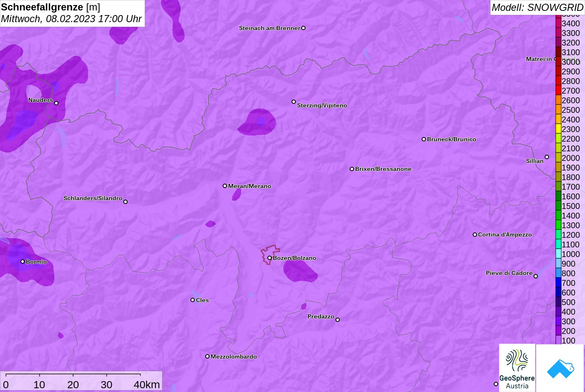585x392 pixels.
Task: Click the Cles location dot
Action: [193, 300]
